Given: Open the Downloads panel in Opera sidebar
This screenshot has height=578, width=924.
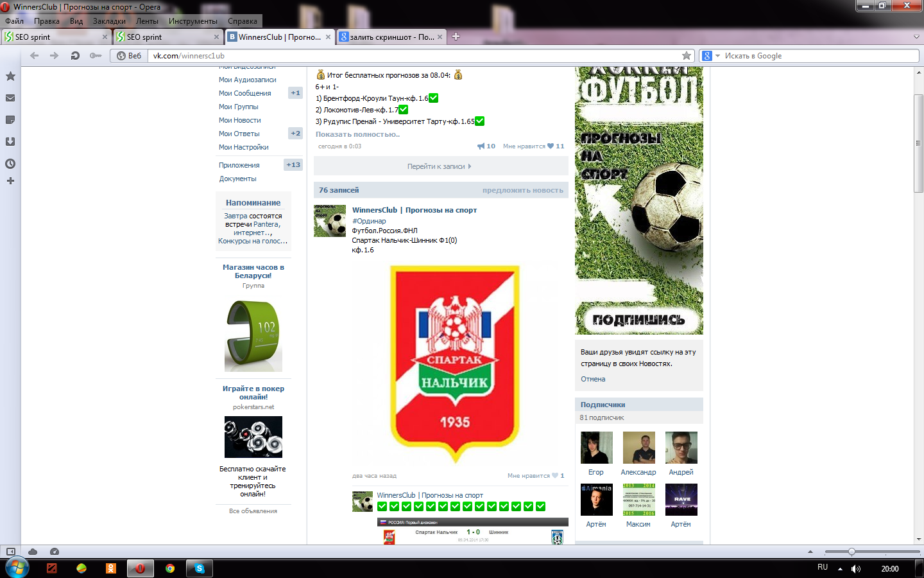Looking at the screenshot, I should tap(10, 142).
